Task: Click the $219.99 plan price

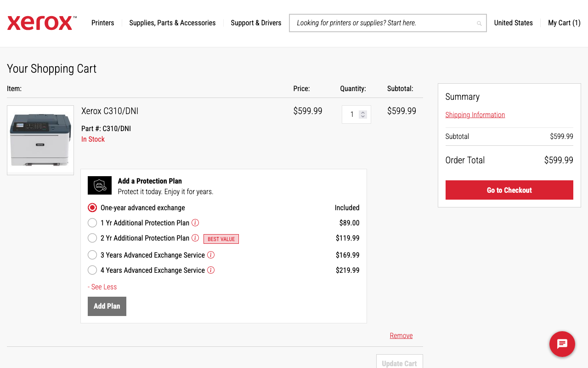Action: tap(348, 270)
